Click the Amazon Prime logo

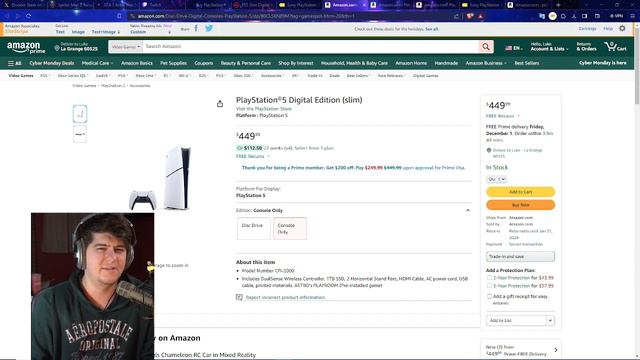pyautogui.click(x=26, y=48)
